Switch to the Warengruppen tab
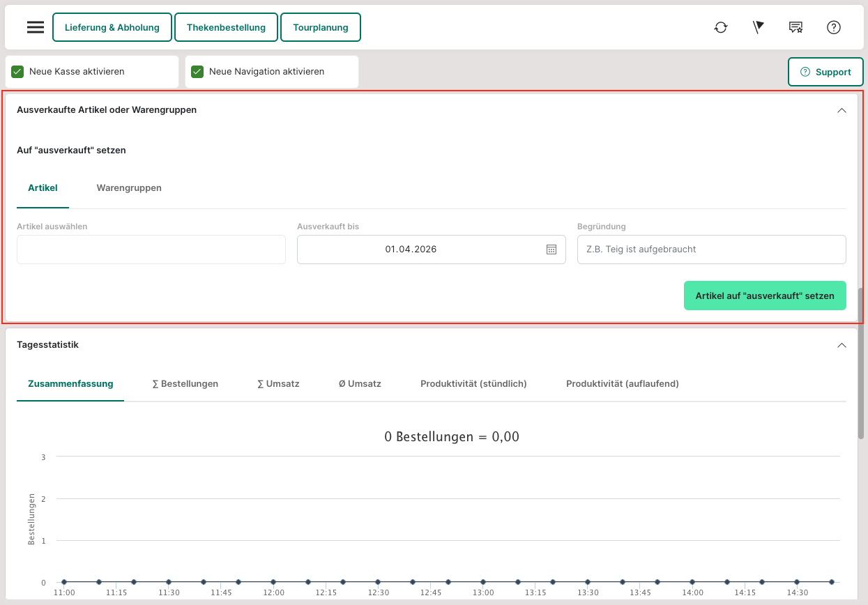This screenshot has width=868, height=605. (x=129, y=188)
